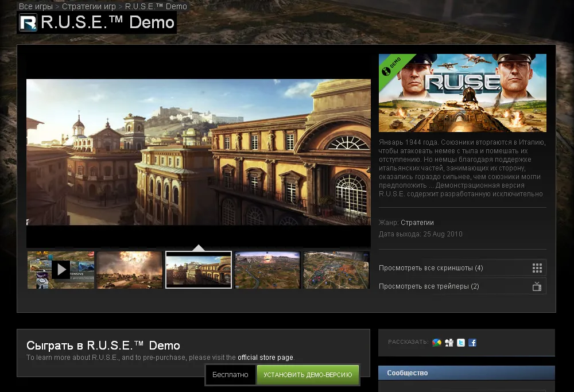The width and height of the screenshot is (574, 392).
Task: Click the Сыграть в R.U.S.E. Demo heading
Action: 103,345
